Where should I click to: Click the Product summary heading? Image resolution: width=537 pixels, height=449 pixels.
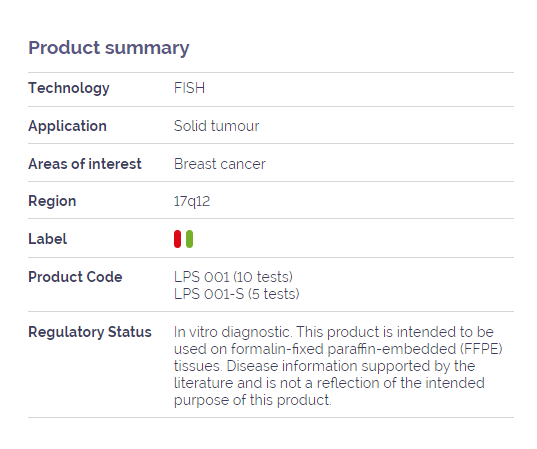(109, 48)
